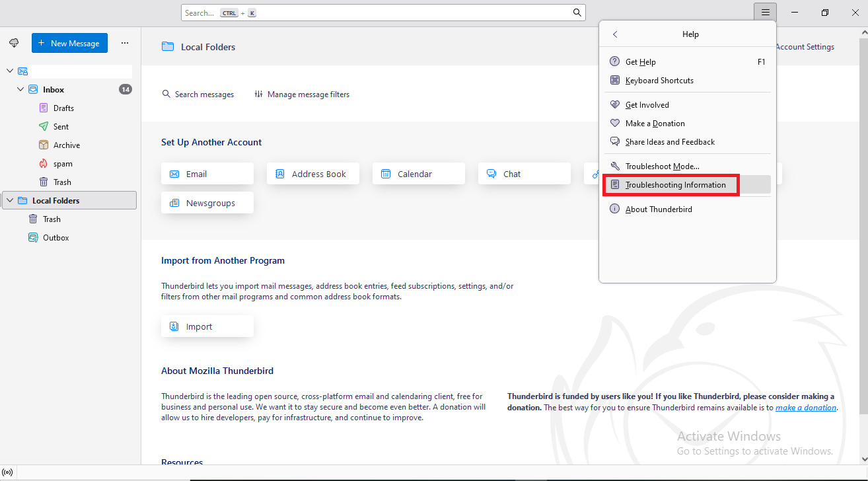Follow the make a donation link
The width and height of the screenshot is (868, 481).
tap(806, 408)
